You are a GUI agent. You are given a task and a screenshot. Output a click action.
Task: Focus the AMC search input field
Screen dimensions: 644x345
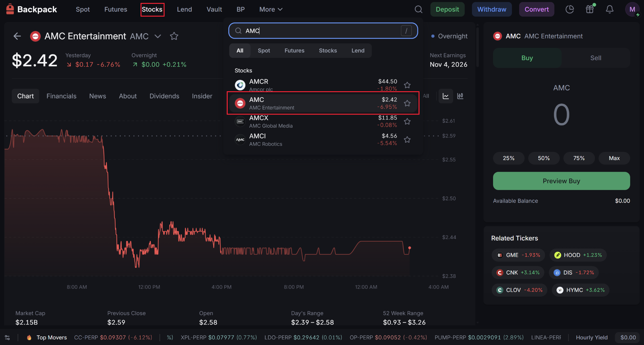point(323,31)
